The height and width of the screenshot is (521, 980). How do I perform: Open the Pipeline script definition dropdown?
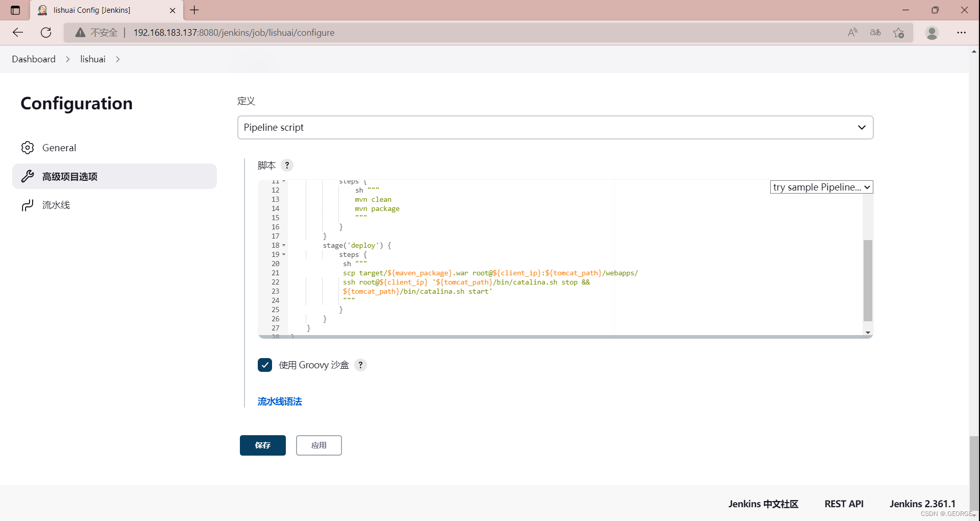pos(555,127)
